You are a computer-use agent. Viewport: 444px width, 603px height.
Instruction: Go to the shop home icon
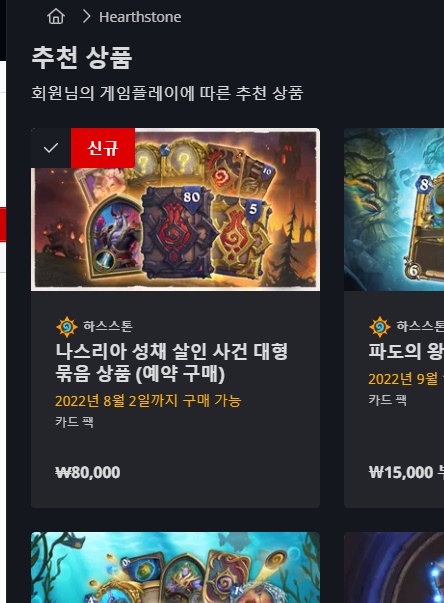56,17
